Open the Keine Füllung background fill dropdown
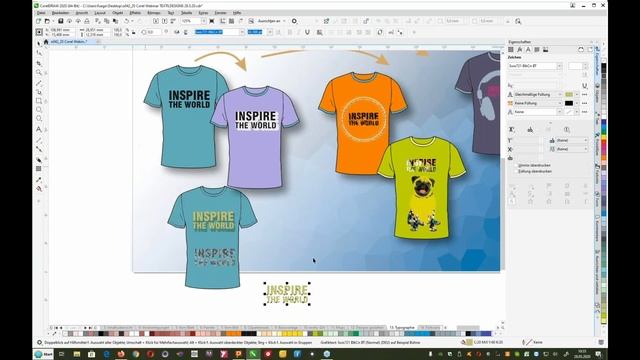 (560, 103)
